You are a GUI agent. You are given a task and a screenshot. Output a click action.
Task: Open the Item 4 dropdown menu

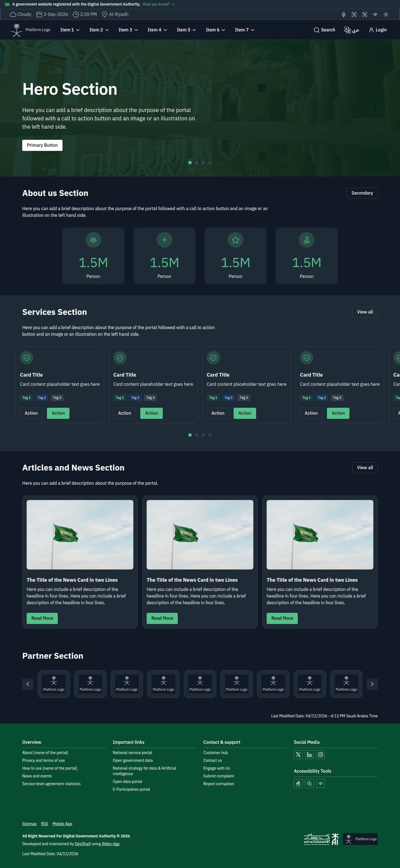(157, 30)
